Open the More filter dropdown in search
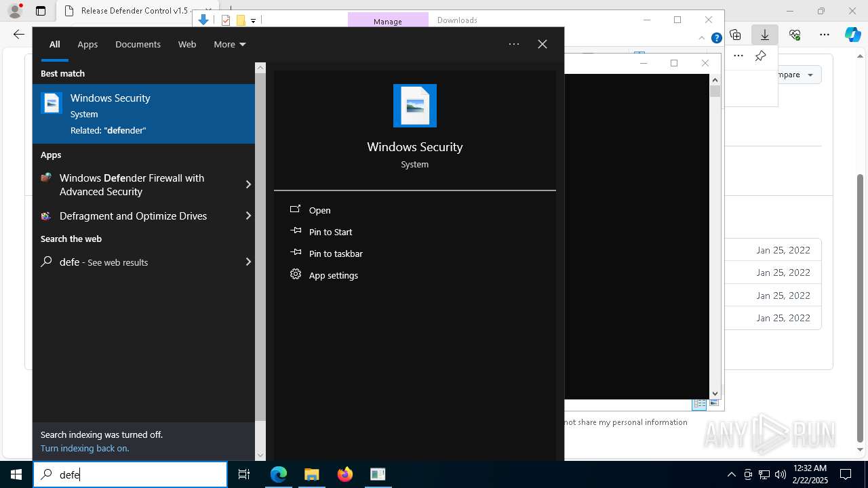Viewport: 868px width, 488px height. coord(229,44)
